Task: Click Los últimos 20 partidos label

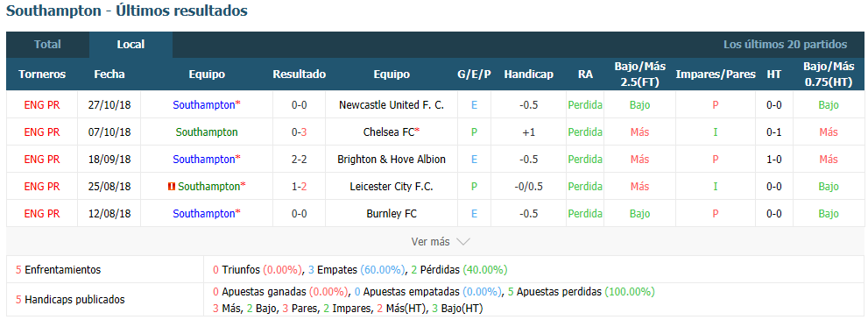Action: click(785, 45)
